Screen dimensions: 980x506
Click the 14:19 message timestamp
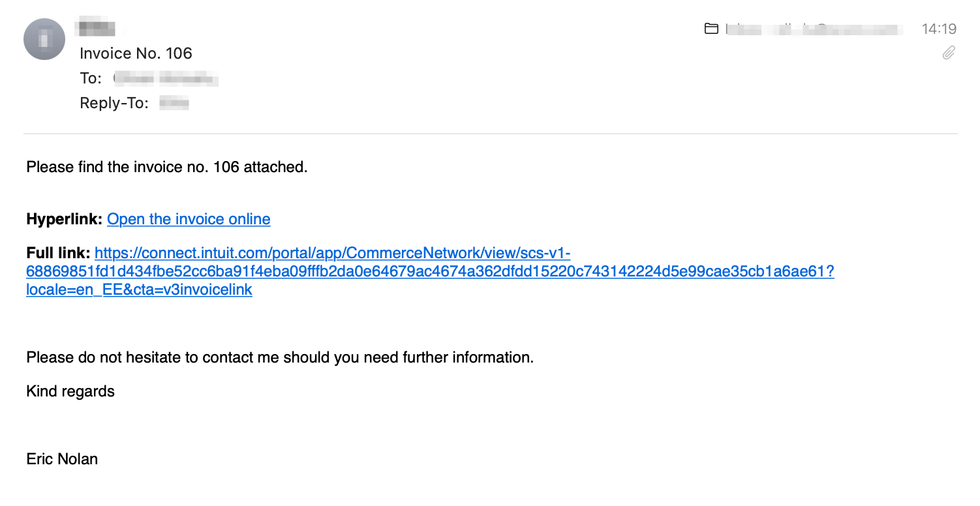click(939, 29)
